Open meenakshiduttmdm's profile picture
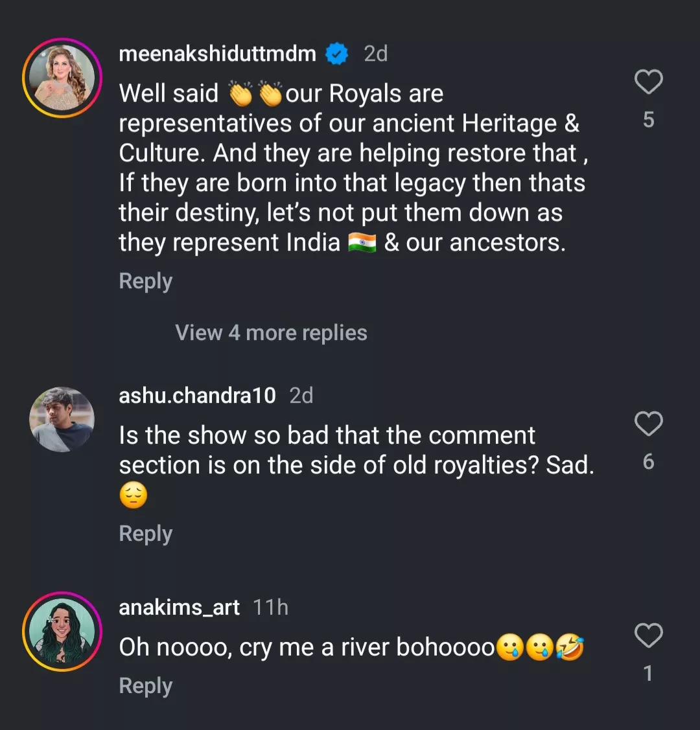This screenshot has height=730, width=700. [x=62, y=78]
